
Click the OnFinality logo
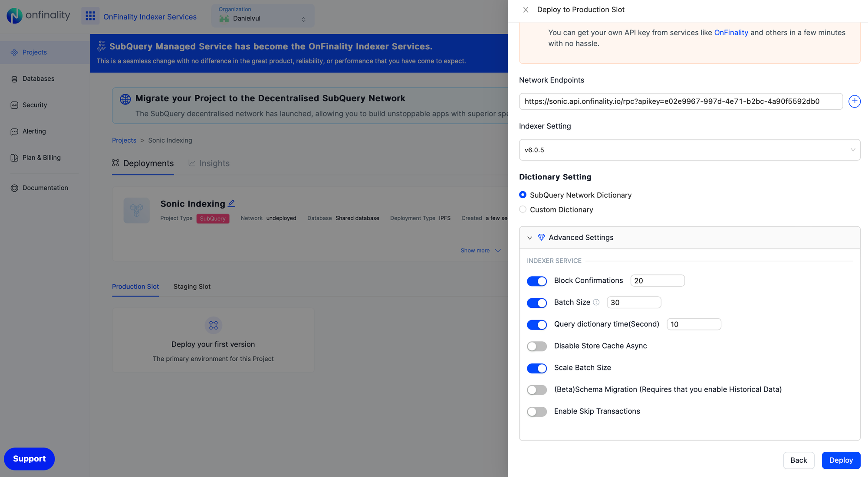(38, 16)
